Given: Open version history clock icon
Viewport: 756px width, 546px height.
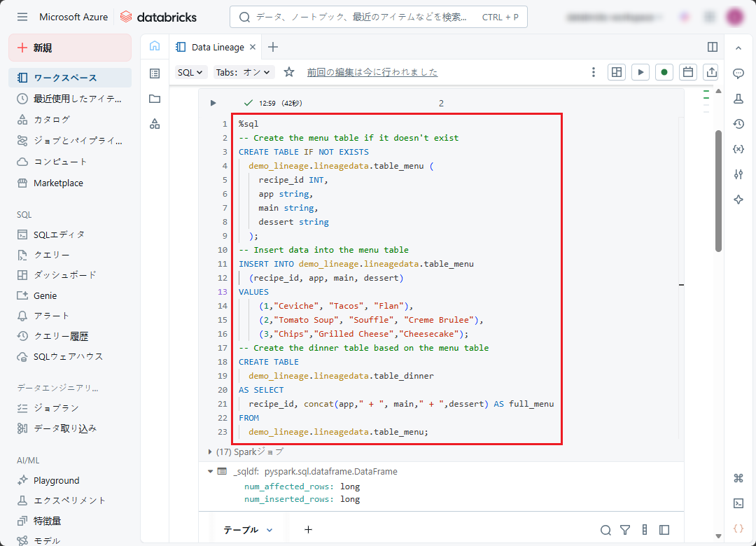Looking at the screenshot, I should point(738,124).
